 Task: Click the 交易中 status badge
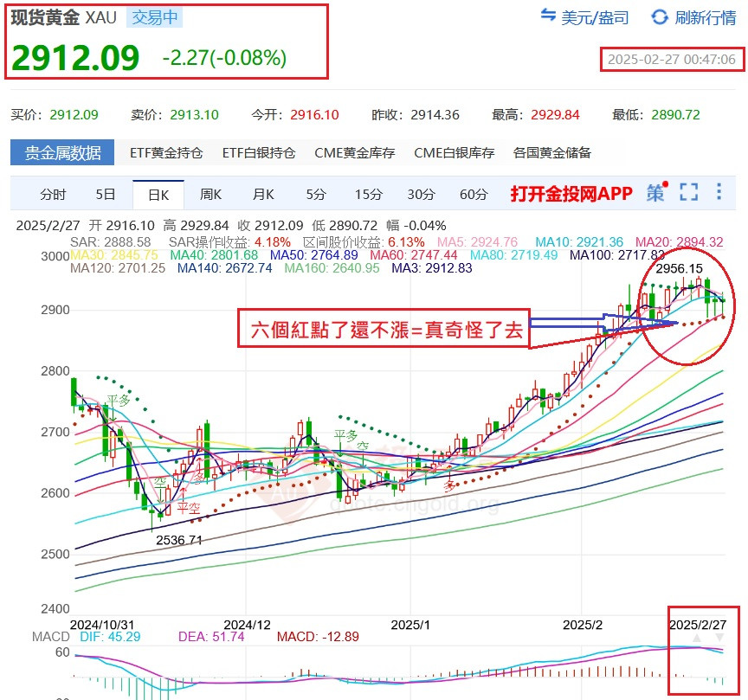pyautogui.click(x=155, y=17)
